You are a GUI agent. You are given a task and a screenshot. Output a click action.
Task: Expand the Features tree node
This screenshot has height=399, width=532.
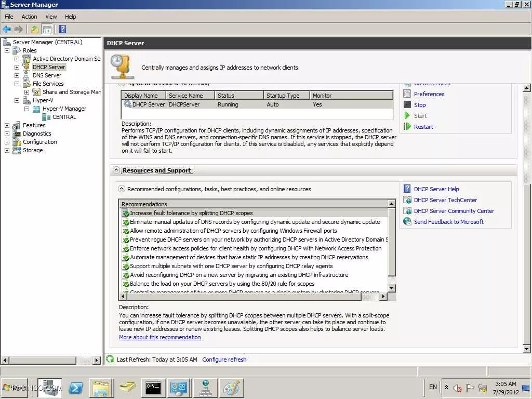(x=7, y=126)
